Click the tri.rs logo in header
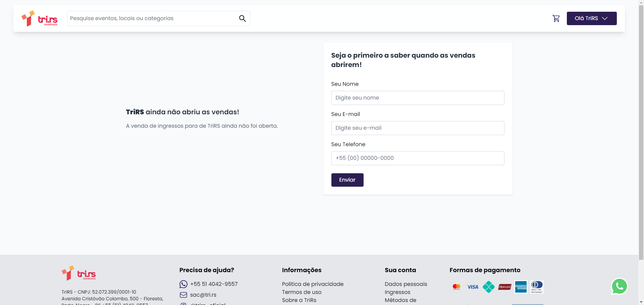This screenshot has height=305, width=644. [40, 18]
